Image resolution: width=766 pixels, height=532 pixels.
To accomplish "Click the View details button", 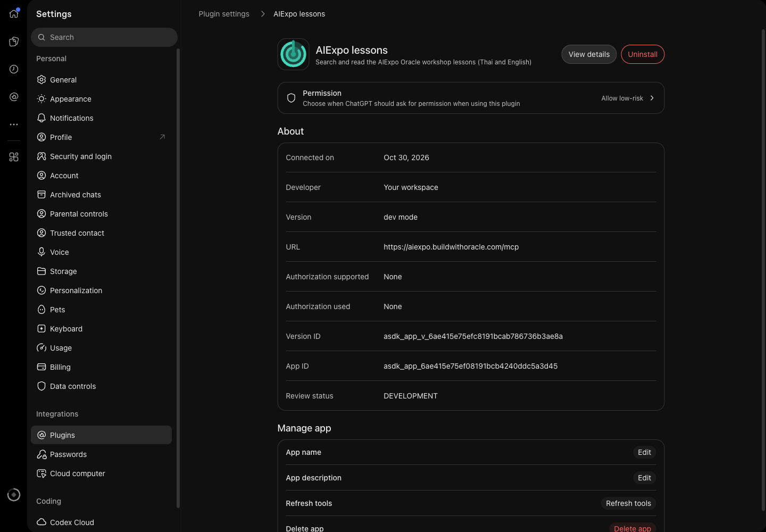I will (x=589, y=54).
